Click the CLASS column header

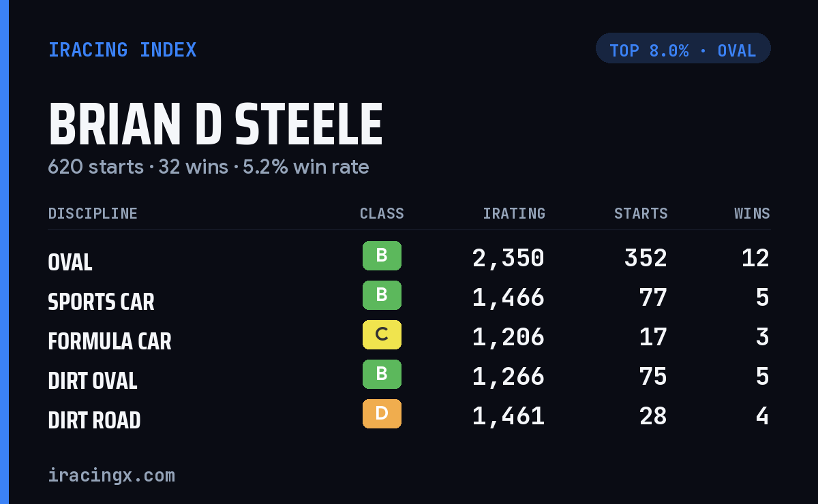[x=382, y=214]
